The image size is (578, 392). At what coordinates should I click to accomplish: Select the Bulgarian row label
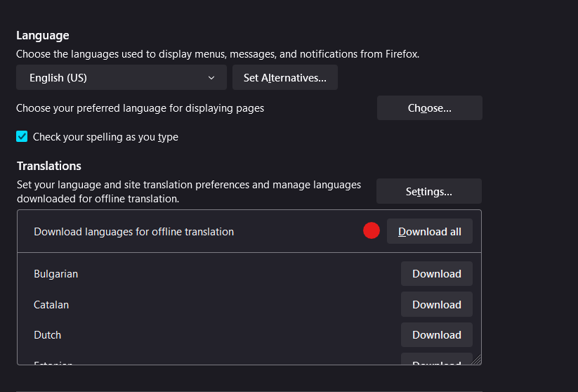56,274
